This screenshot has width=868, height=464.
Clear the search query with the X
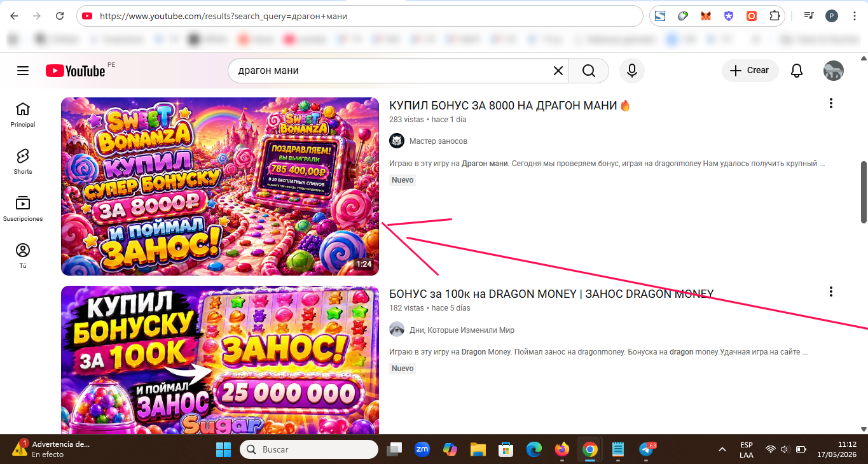pos(558,71)
